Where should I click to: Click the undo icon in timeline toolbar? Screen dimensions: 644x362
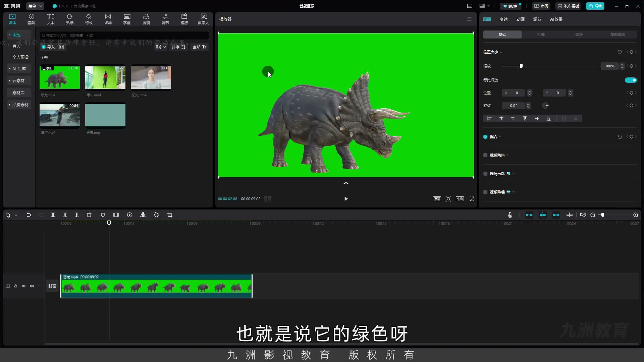[29, 215]
